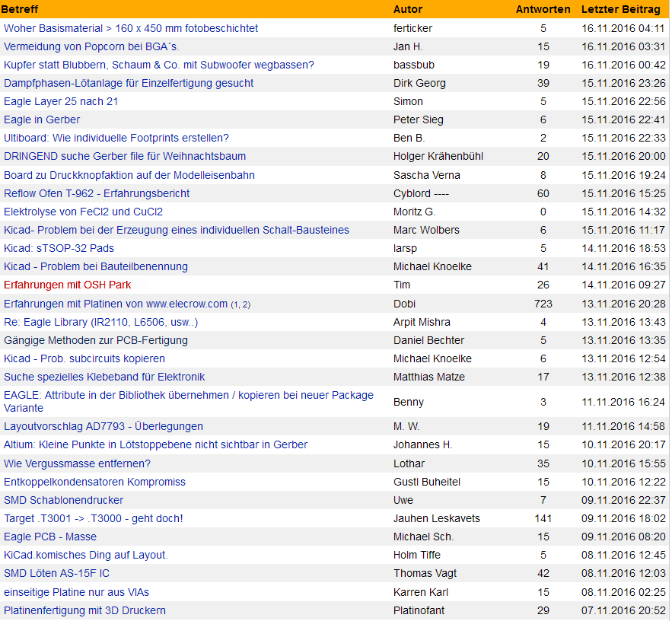The image size is (672, 621).
Task: Open the 'SMD Löten AS-15F IC' thread
Action: point(56,573)
